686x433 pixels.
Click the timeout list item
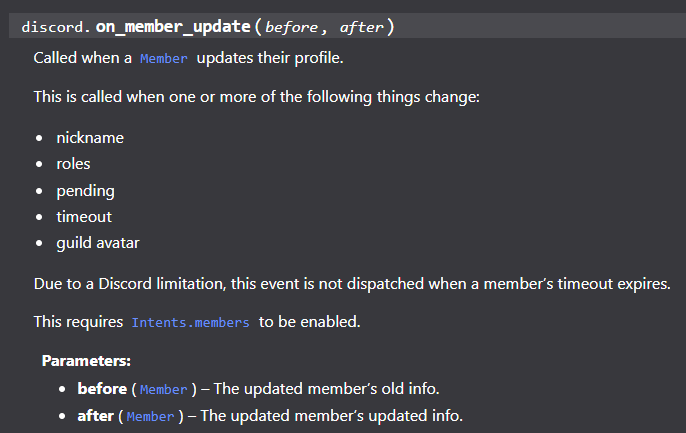[x=84, y=216]
